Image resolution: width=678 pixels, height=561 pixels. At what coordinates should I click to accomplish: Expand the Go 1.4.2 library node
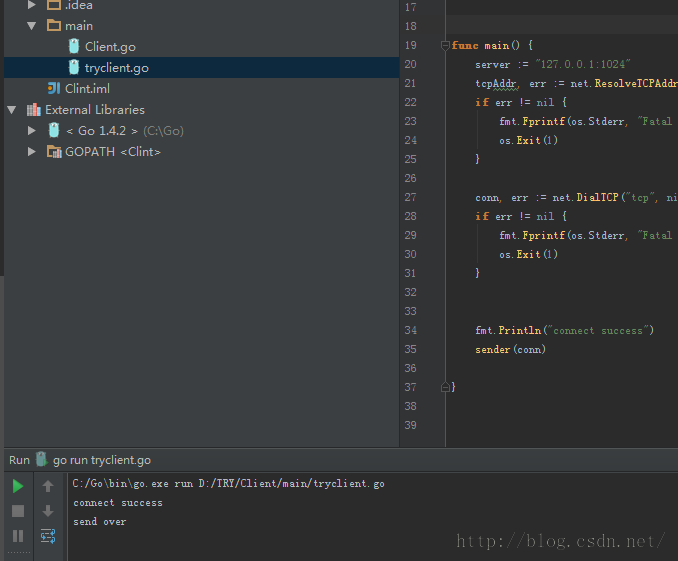32,131
